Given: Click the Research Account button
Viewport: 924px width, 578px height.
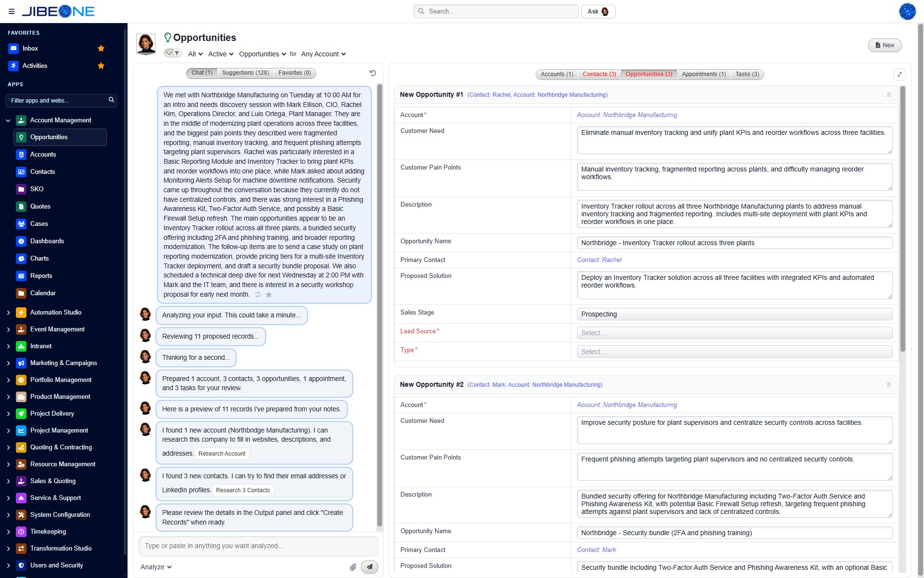Looking at the screenshot, I should (x=222, y=454).
